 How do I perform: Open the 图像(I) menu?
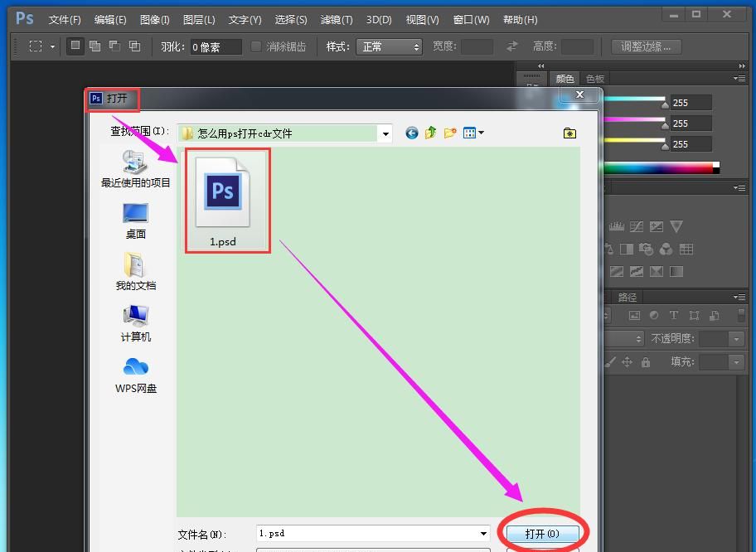154,20
